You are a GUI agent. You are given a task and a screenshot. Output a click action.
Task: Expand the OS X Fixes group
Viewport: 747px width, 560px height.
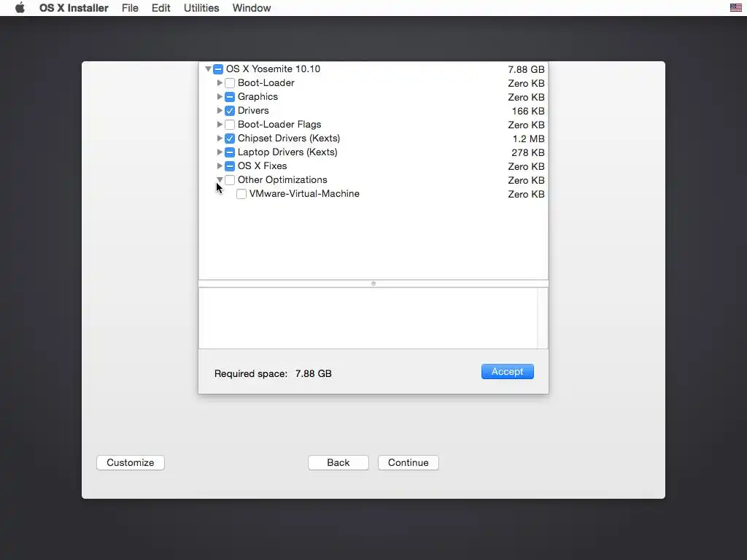tap(220, 166)
